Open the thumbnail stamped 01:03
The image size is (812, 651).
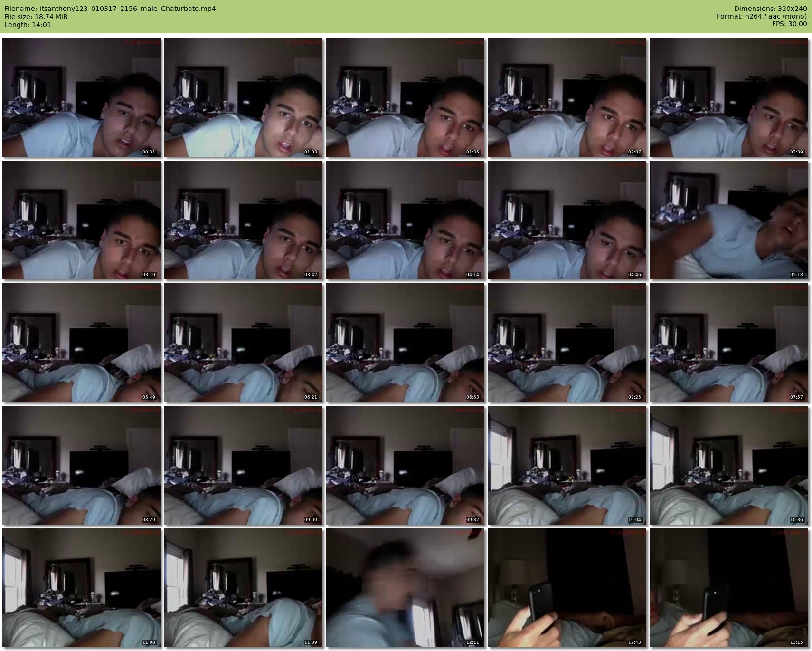244,97
